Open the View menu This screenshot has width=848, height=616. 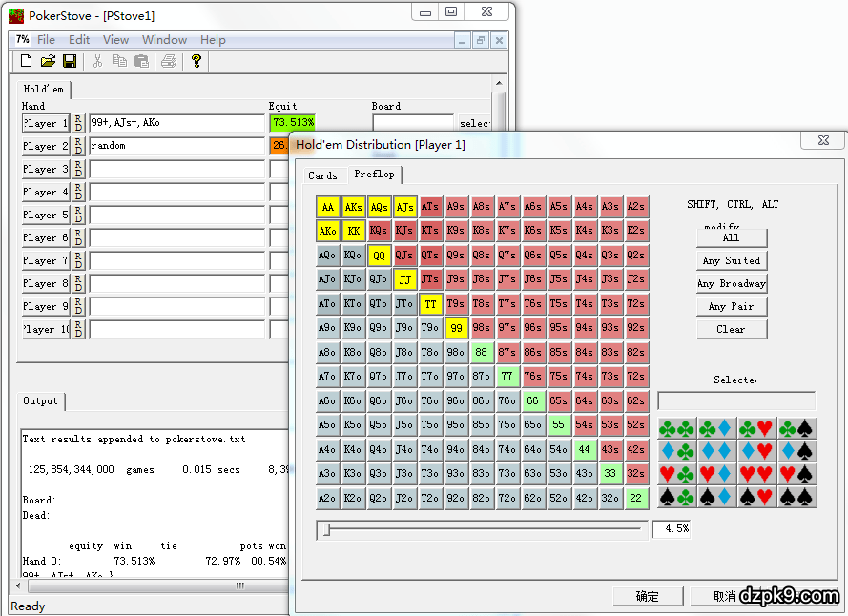click(115, 40)
